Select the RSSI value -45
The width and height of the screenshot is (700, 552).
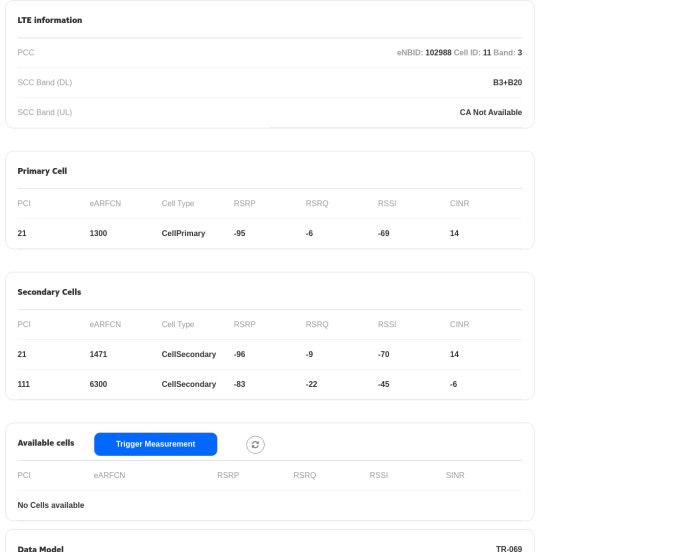[x=384, y=384]
